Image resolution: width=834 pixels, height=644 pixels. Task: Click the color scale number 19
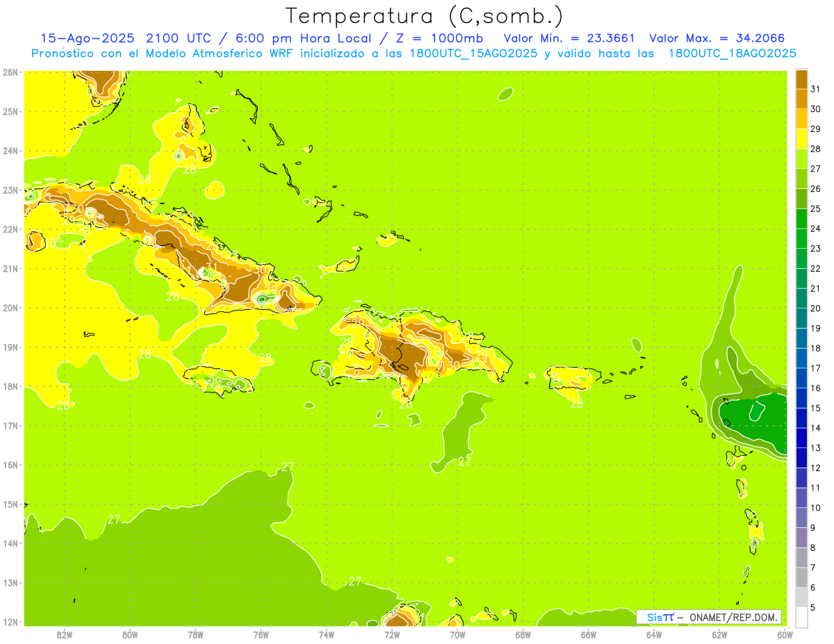815,328
